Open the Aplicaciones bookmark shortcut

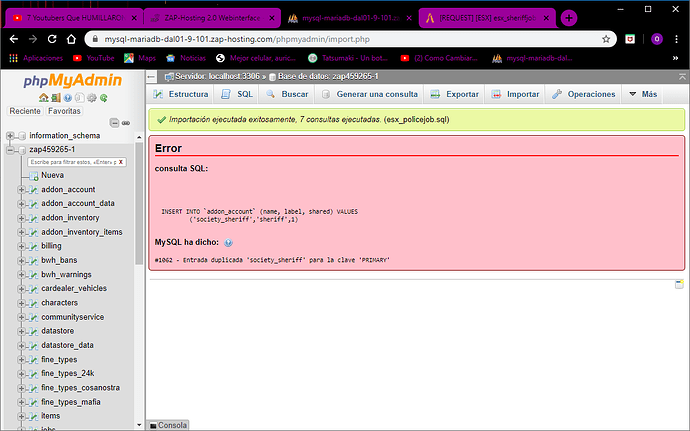(37, 58)
